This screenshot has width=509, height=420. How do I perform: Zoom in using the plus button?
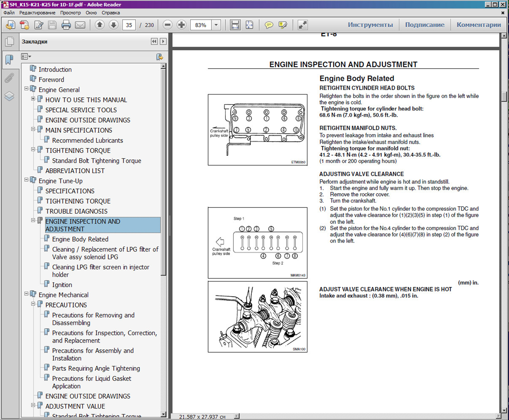click(181, 25)
